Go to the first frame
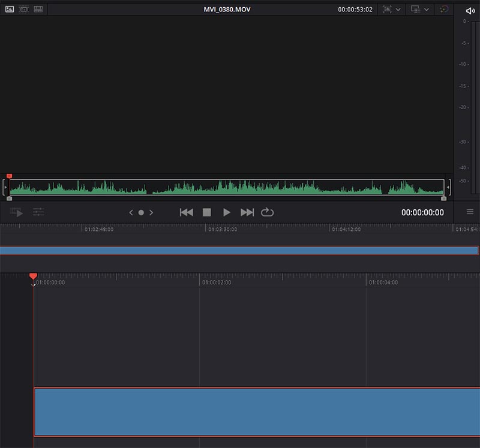This screenshot has width=480, height=448. tap(187, 212)
